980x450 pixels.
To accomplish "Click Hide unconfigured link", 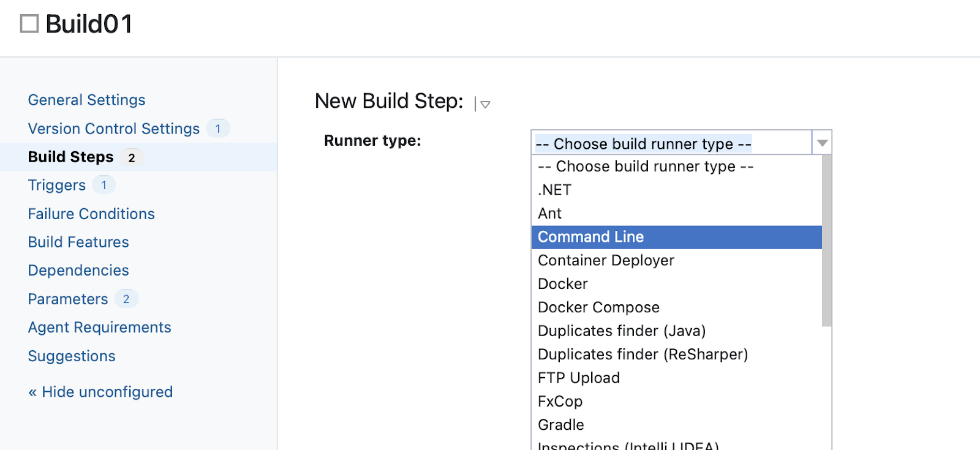I will (x=100, y=392).
